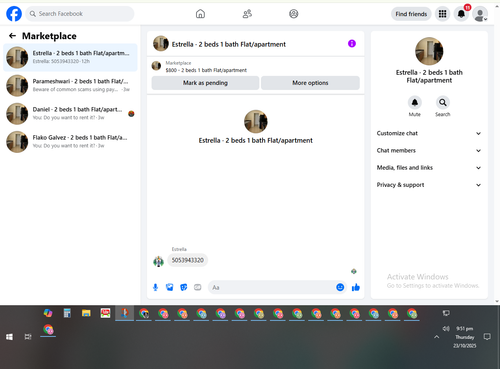Focus the Search Facebook field

(80, 14)
